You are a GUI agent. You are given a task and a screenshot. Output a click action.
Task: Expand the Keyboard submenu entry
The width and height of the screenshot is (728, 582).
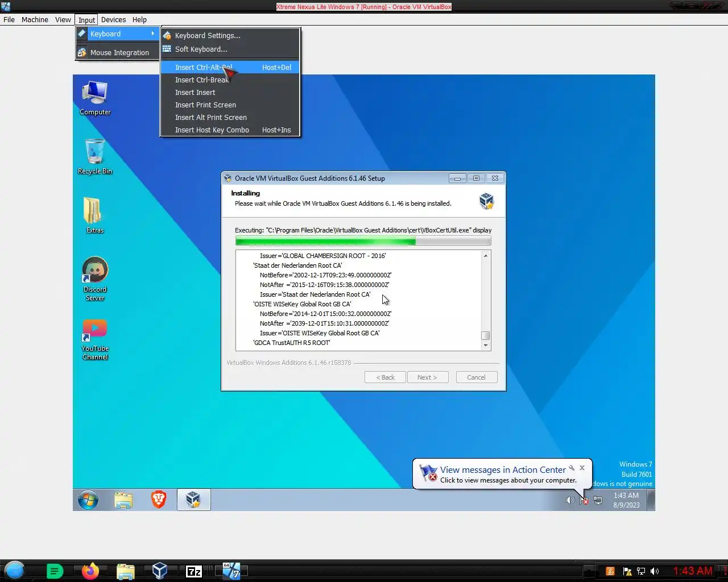pyautogui.click(x=118, y=34)
